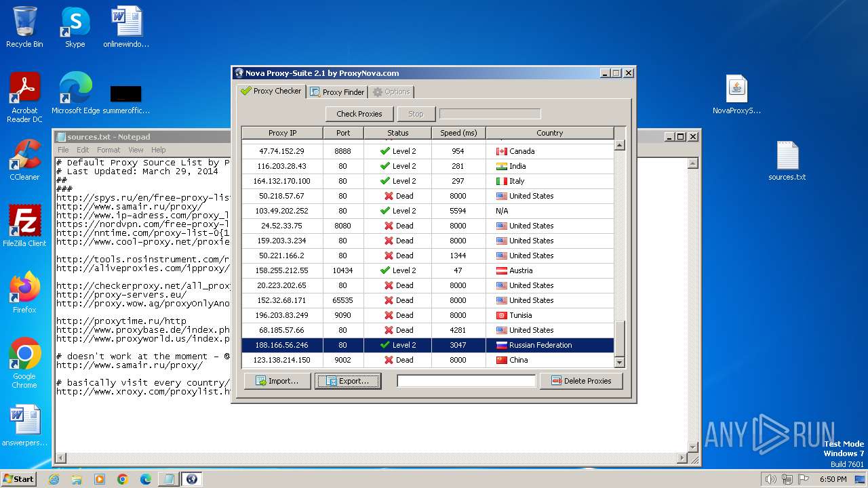The width and height of the screenshot is (868, 488).
Task: Select the proxy row 116.203.28.43
Action: 428,166
